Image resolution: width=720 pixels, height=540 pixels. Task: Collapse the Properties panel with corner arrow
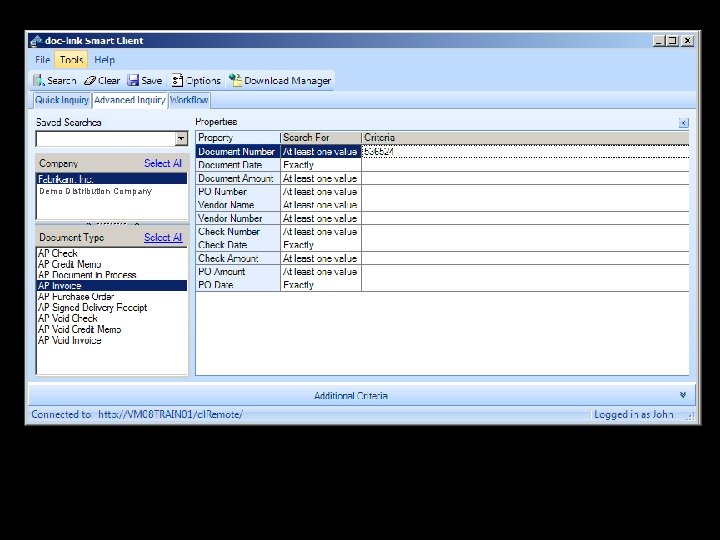pyautogui.click(x=683, y=123)
